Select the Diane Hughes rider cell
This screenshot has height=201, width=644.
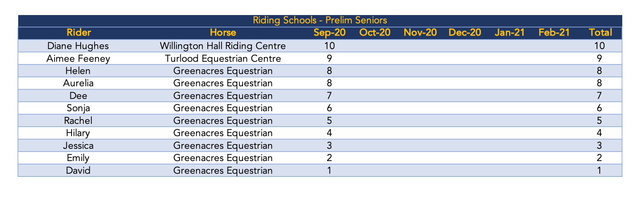click(79, 46)
